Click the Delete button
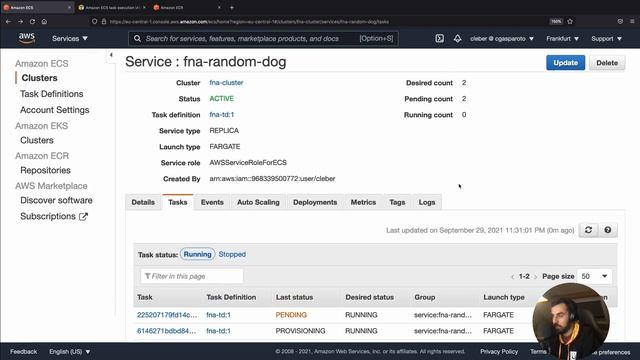640x360 pixels. pos(607,63)
